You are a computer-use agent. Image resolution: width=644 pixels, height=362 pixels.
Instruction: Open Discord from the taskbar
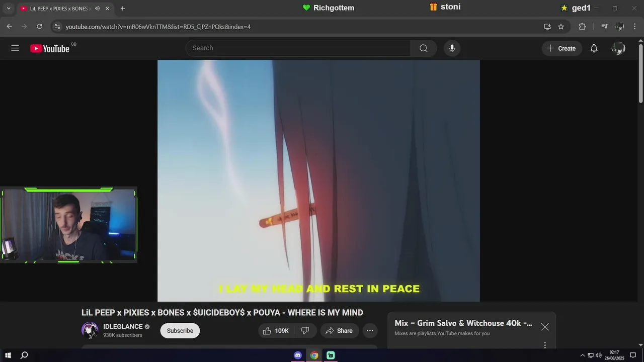pos(298,355)
